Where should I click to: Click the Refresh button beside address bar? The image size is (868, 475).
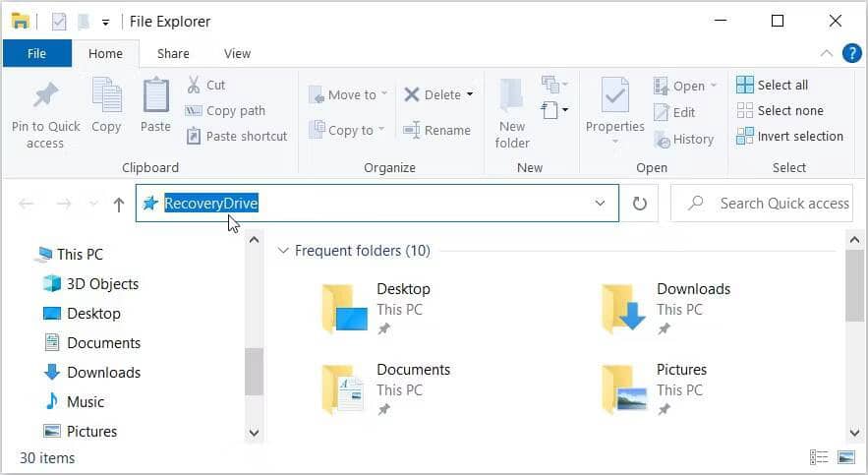coord(639,204)
